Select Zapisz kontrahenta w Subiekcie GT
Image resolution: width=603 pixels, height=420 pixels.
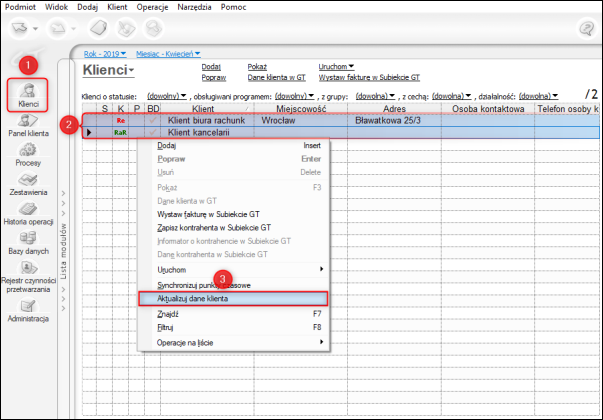[x=234, y=228]
